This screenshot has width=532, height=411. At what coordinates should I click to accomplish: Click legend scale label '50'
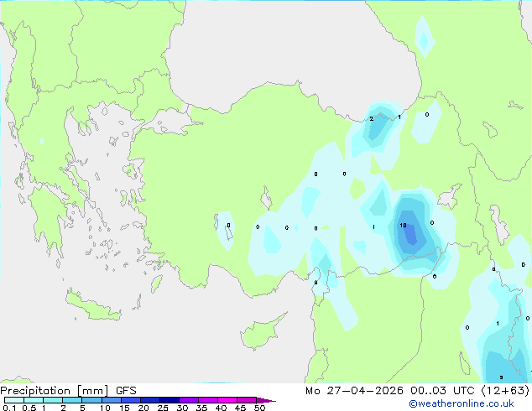[259, 408]
